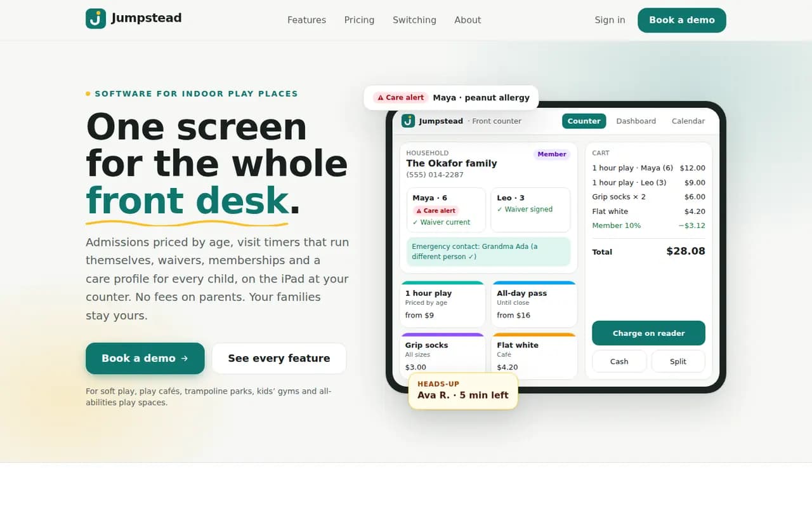The image size is (812, 508).
Task: Select the Maya · 6 child card
Action: click(446, 210)
